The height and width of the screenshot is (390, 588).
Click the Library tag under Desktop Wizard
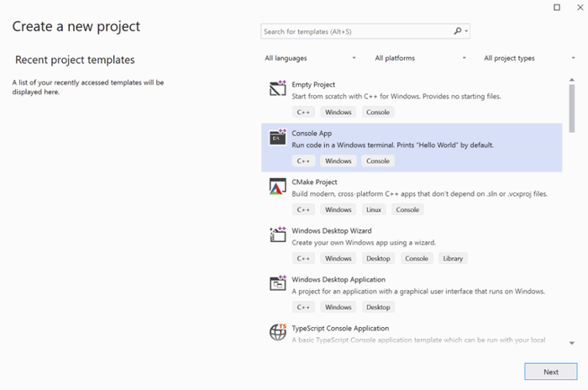click(453, 259)
